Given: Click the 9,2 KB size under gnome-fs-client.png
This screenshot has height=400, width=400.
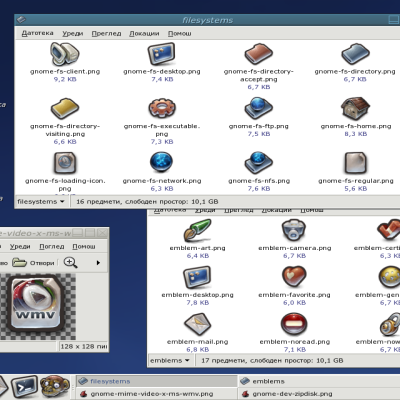Looking at the screenshot, I should (65, 79).
